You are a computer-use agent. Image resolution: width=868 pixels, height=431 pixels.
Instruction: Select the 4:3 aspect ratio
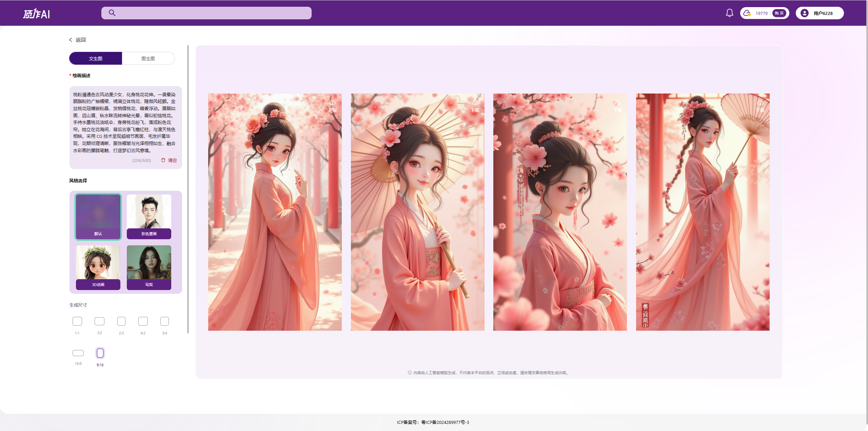pyautogui.click(x=143, y=321)
